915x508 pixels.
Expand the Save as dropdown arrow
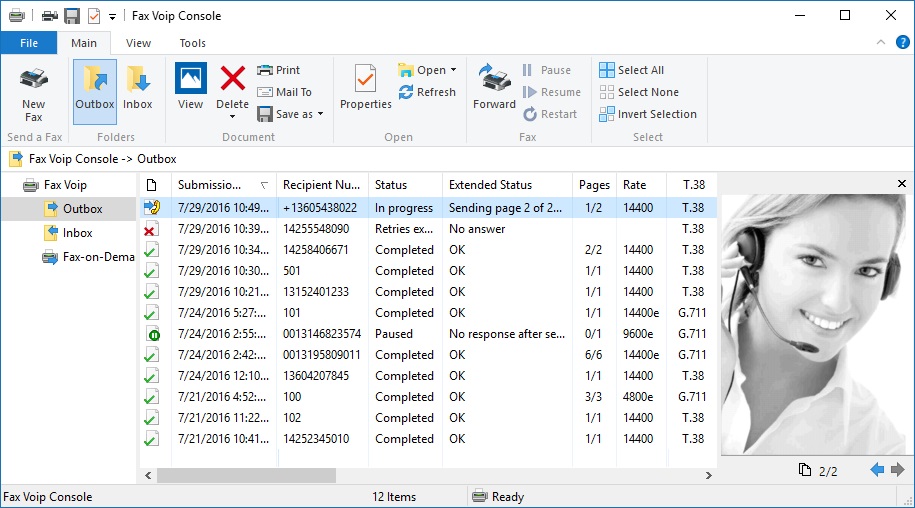pyautogui.click(x=320, y=114)
